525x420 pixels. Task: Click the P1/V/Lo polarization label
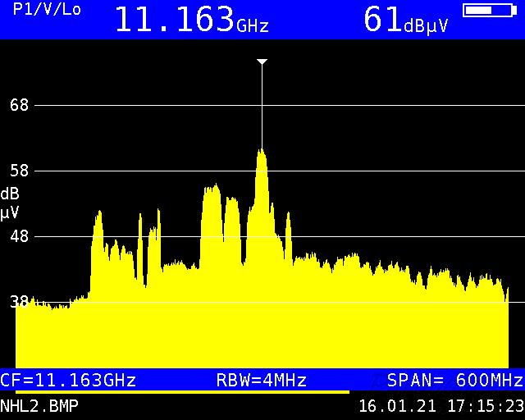[x=47, y=9]
